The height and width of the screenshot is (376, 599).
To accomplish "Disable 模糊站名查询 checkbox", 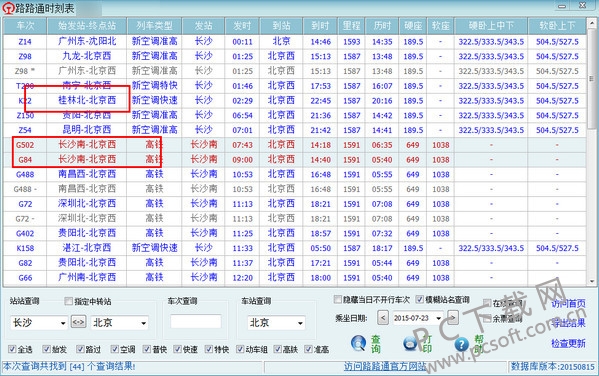I will click(x=419, y=299).
